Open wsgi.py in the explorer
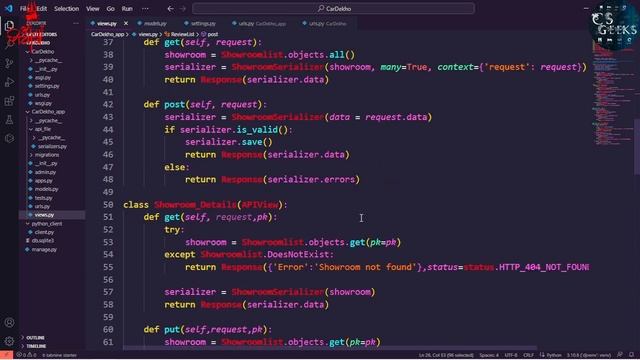 pyautogui.click(x=40, y=103)
